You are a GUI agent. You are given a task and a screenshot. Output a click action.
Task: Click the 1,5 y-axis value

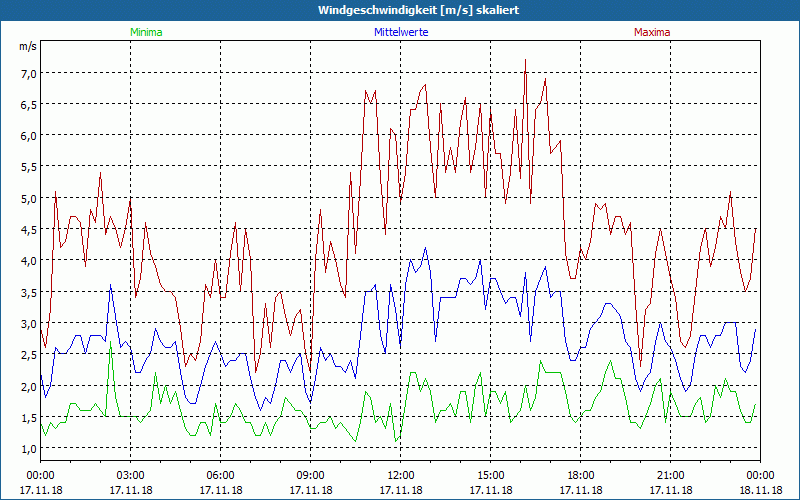tap(29, 417)
